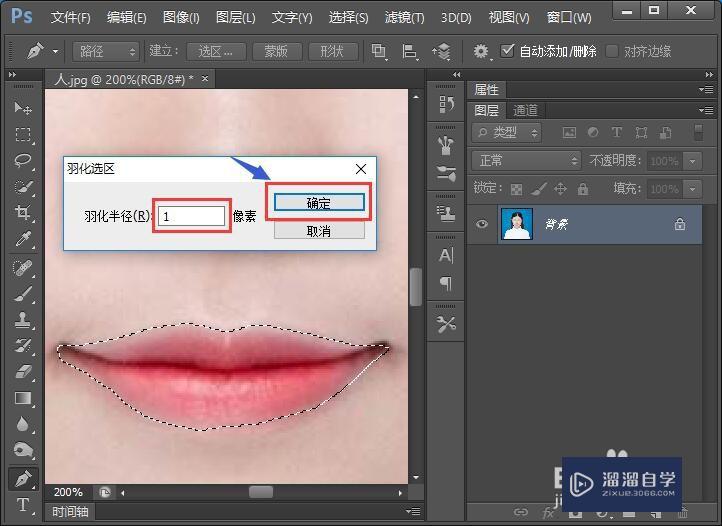Screen dimensions: 722x526
Task: Select the Move tool
Action: click(23, 108)
